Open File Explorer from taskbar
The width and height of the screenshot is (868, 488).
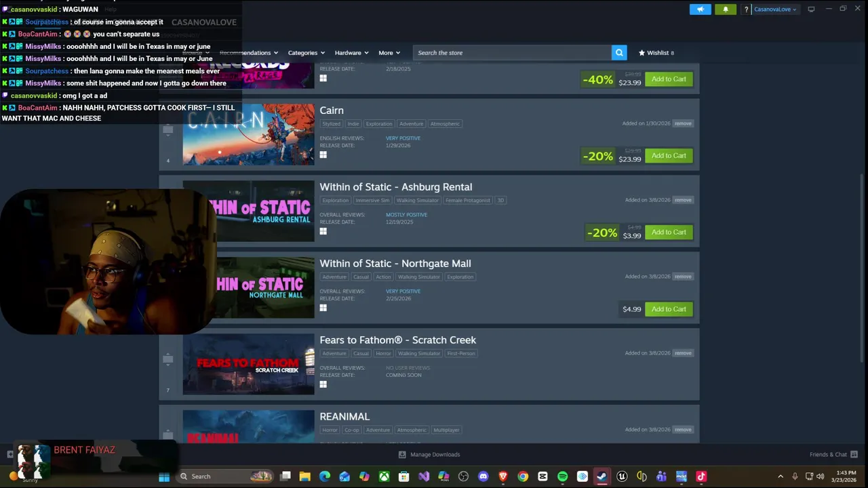coord(305,476)
